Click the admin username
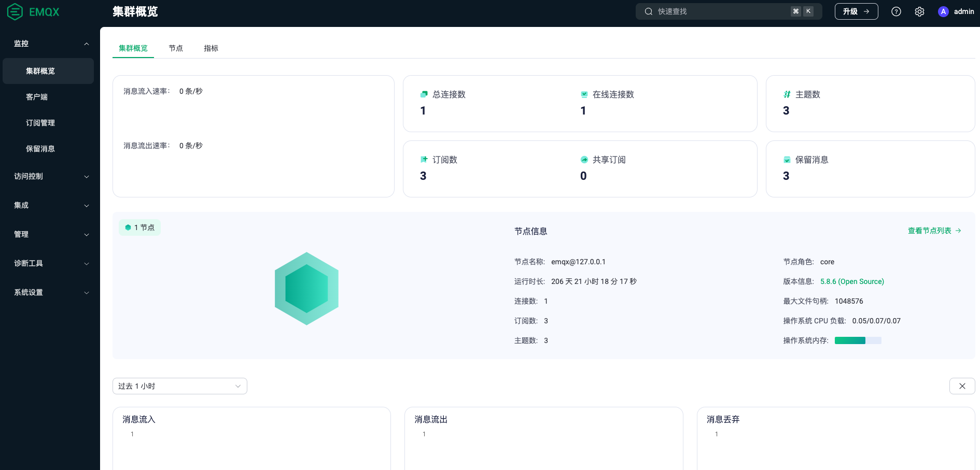This screenshot has width=980, height=470. [964, 11]
